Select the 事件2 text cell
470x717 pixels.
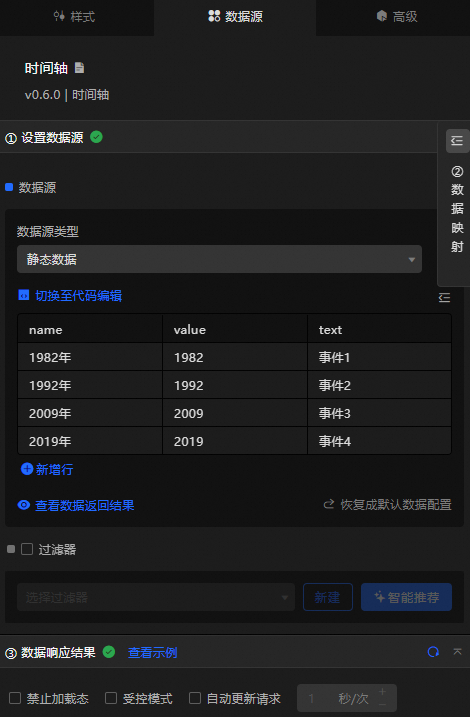tap(379, 385)
